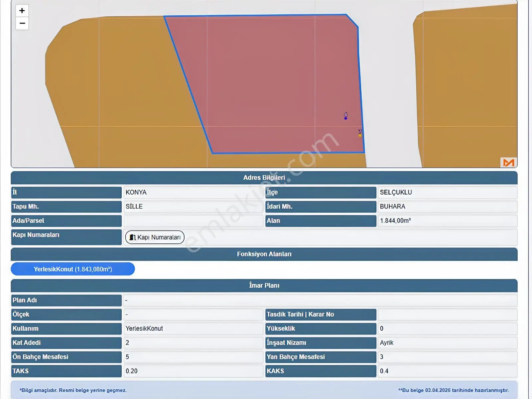Select the Alan value 1.844,00m² field
This screenshot has width=532, height=399.
[448, 221]
